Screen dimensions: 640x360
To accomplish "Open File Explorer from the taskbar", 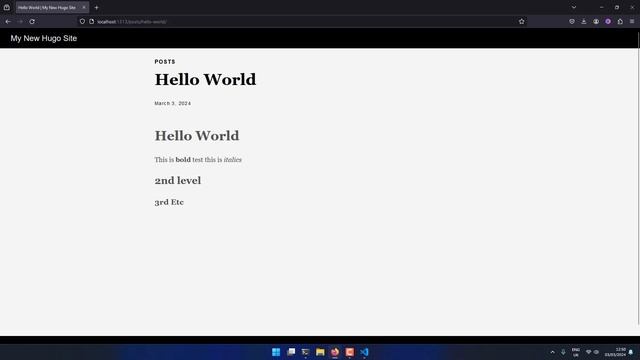I will click(320, 352).
